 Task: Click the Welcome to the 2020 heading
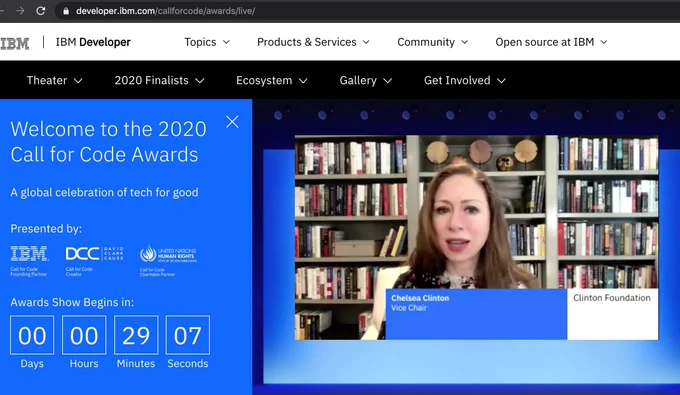tap(108, 142)
